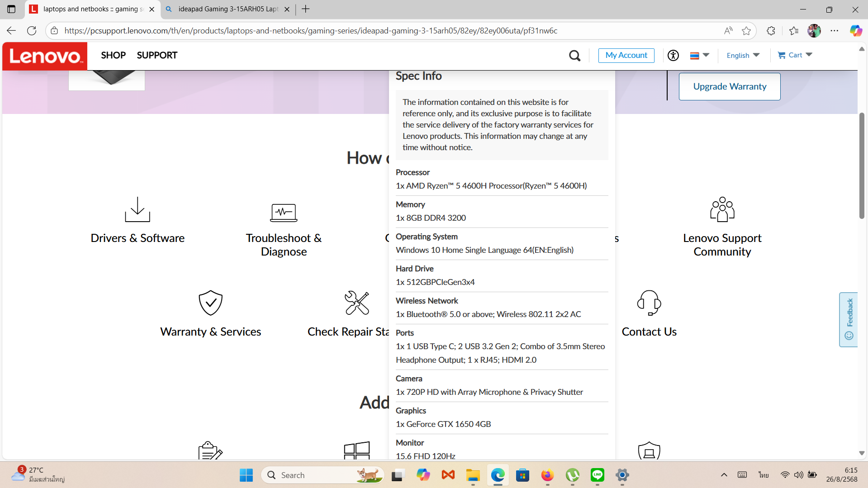868x488 pixels.
Task: Select the text 1x 512GBPCIeGen3x4
Action: coord(435,282)
